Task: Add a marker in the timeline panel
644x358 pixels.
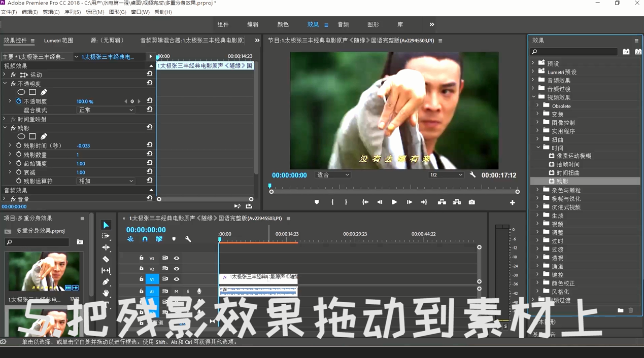Action: (x=174, y=239)
